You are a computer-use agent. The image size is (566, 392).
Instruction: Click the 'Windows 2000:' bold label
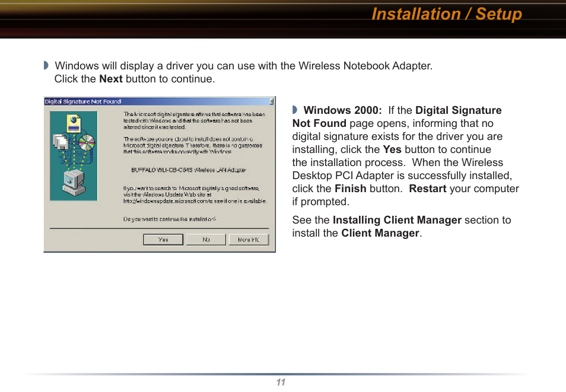pos(342,110)
